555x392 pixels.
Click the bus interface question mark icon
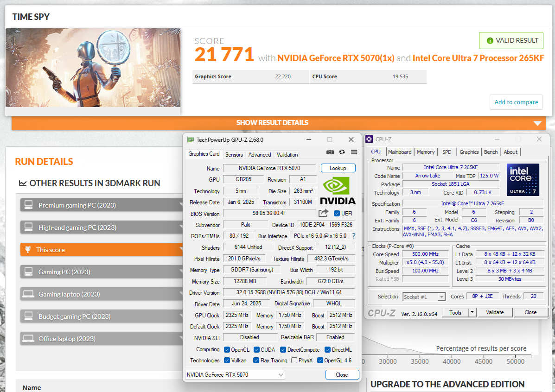tap(354, 236)
